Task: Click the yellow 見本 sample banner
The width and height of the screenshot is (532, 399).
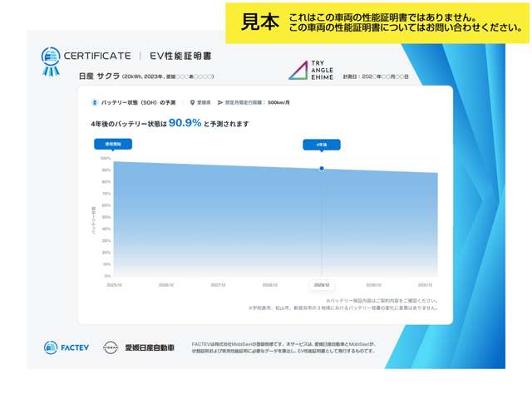Action: (x=260, y=22)
